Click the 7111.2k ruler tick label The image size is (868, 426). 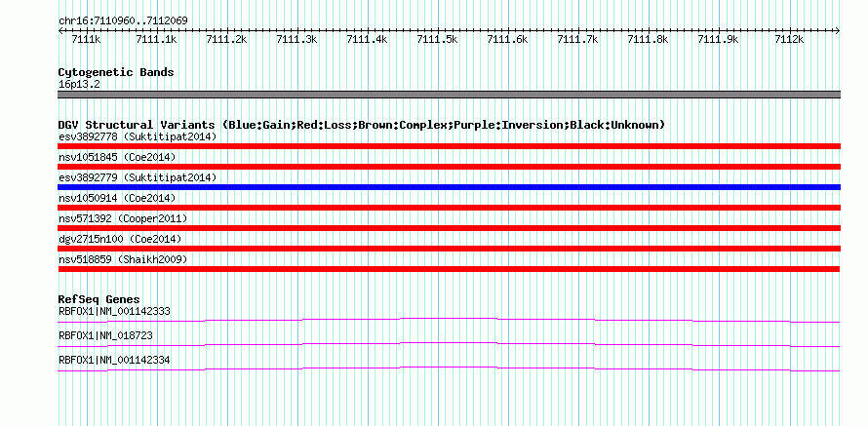tap(226, 39)
